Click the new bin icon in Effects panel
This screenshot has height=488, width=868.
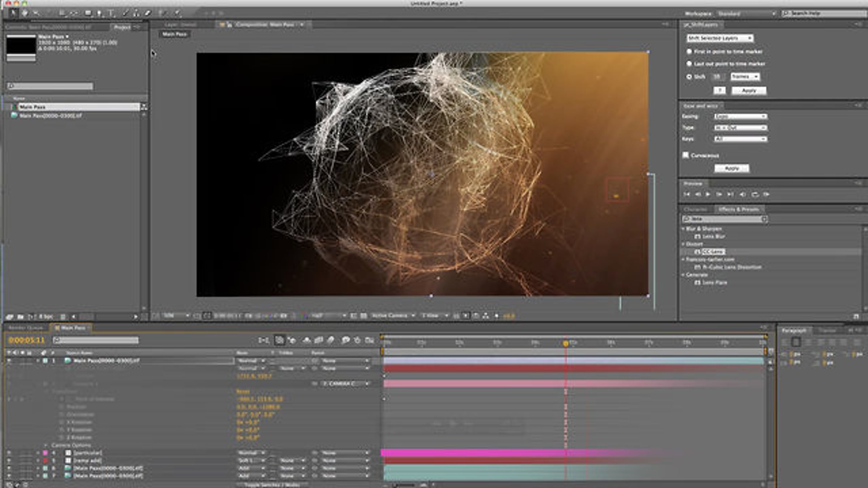click(x=856, y=316)
